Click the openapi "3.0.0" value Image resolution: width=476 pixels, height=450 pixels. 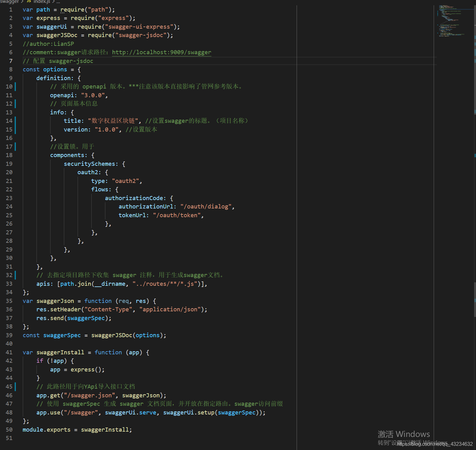93,95
